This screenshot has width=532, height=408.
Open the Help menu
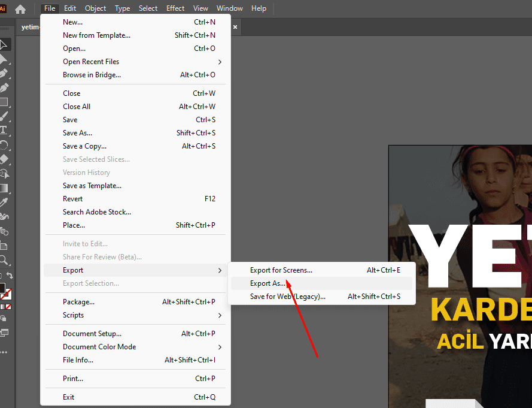pyautogui.click(x=259, y=8)
